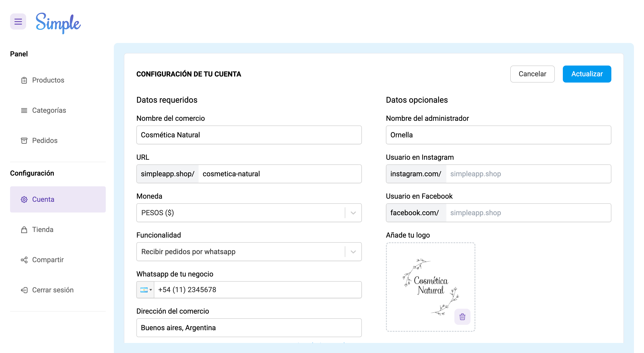Click the Usuario en Facebook field
644x353 pixels.
point(528,213)
